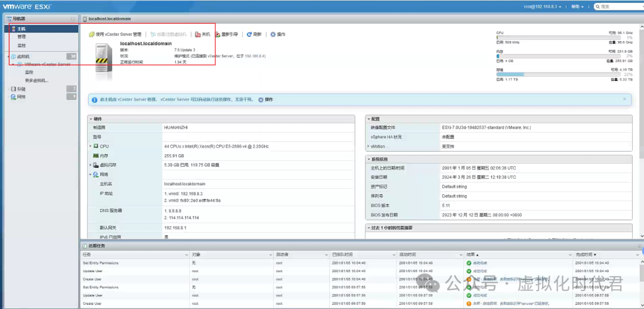Click DNS server 114.114.114.114 entry
This screenshot has width=644, height=309.
click(x=181, y=218)
